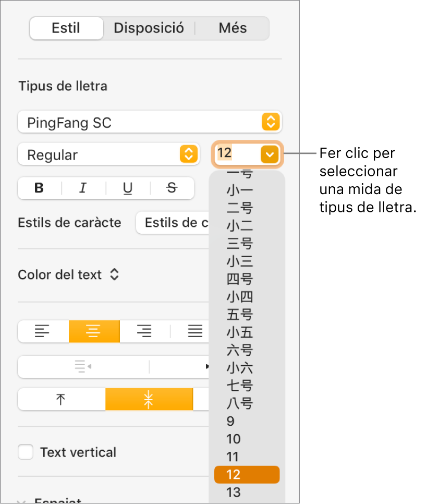
Task: Select font size 10 from list
Action: (234, 439)
